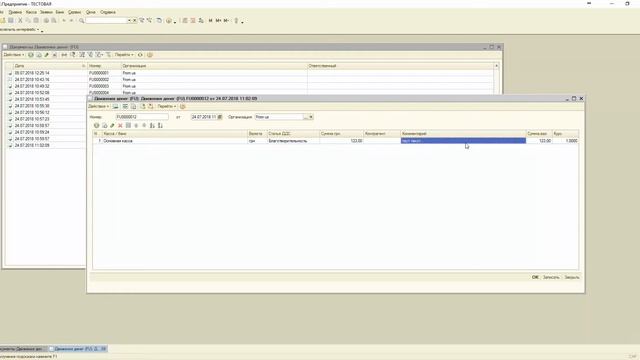Click the OK button in document form
The width and height of the screenshot is (640, 360).
click(535, 278)
